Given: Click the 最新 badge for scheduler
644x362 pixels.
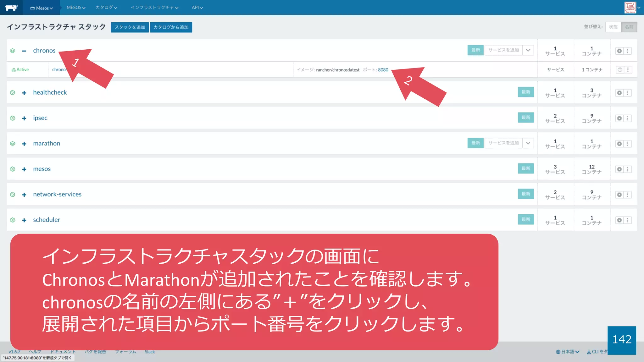Looking at the screenshot, I should (x=526, y=219).
